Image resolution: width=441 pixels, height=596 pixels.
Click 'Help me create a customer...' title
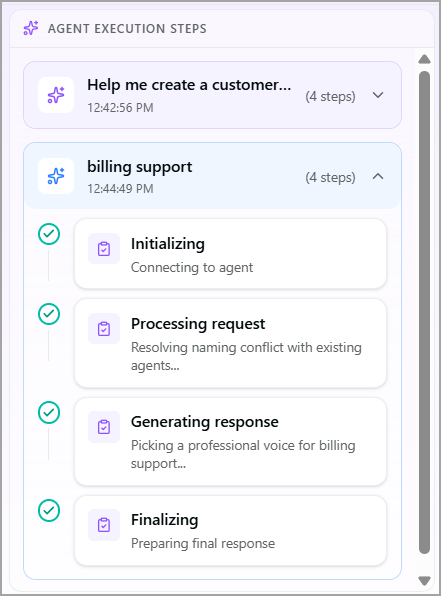[189, 85]
